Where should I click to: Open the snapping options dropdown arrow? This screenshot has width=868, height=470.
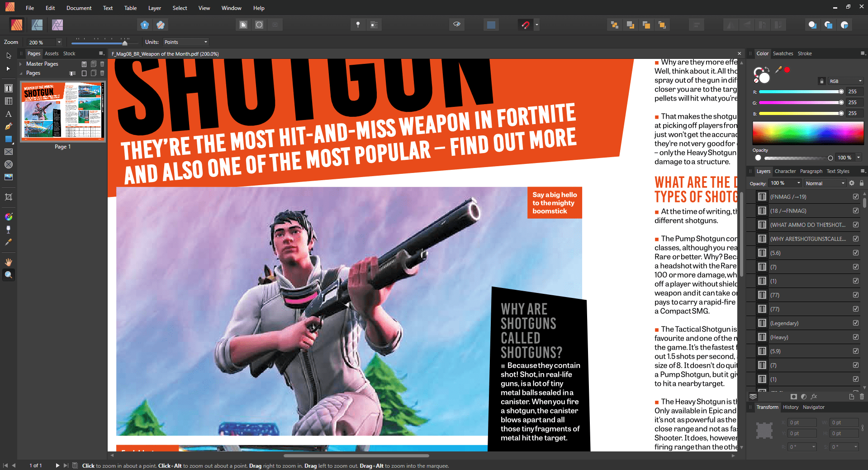tap(536, 25)
